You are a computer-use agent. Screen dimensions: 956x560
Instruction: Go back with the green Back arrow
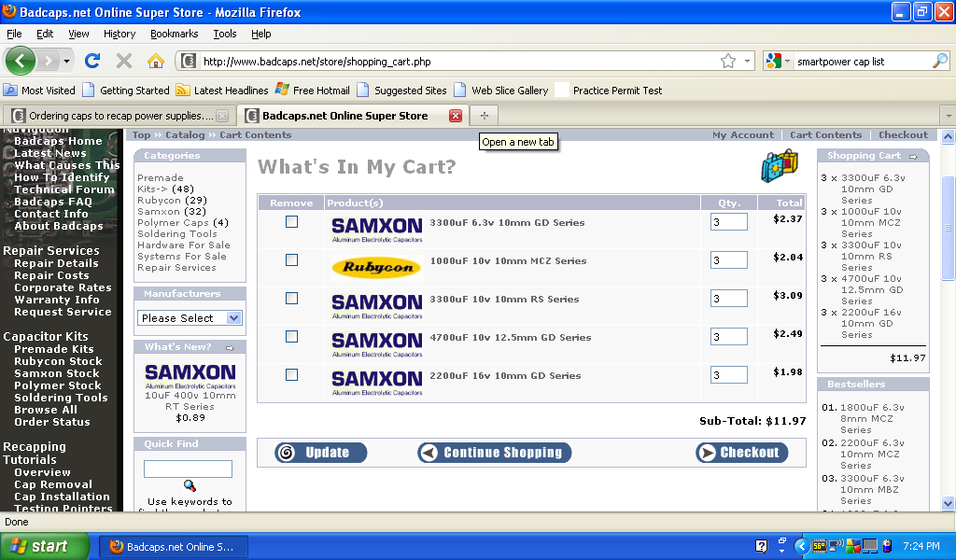[x=21, y=61]
